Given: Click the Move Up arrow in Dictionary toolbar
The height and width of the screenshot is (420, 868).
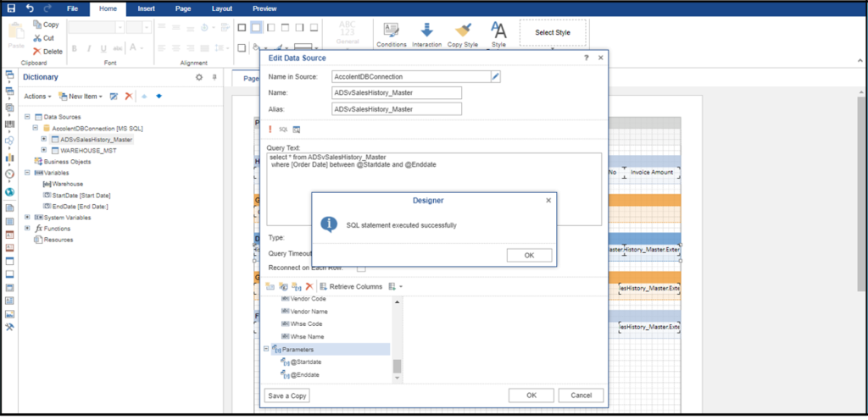Looking at the screenshot, I should 144,97.
